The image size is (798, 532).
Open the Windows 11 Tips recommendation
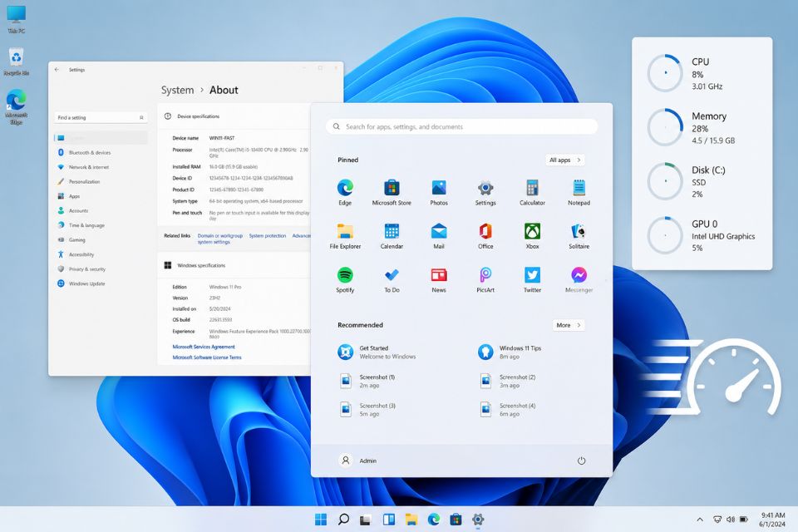(510, 352)
